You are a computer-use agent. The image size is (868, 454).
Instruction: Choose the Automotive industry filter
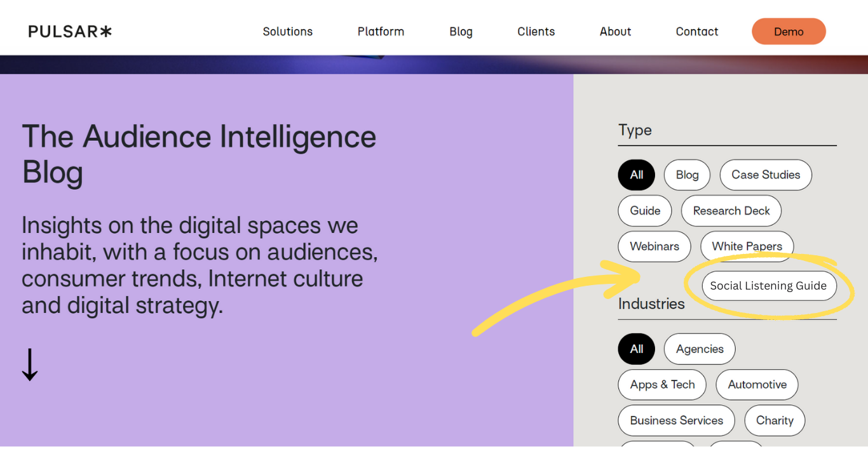point(756,385)
